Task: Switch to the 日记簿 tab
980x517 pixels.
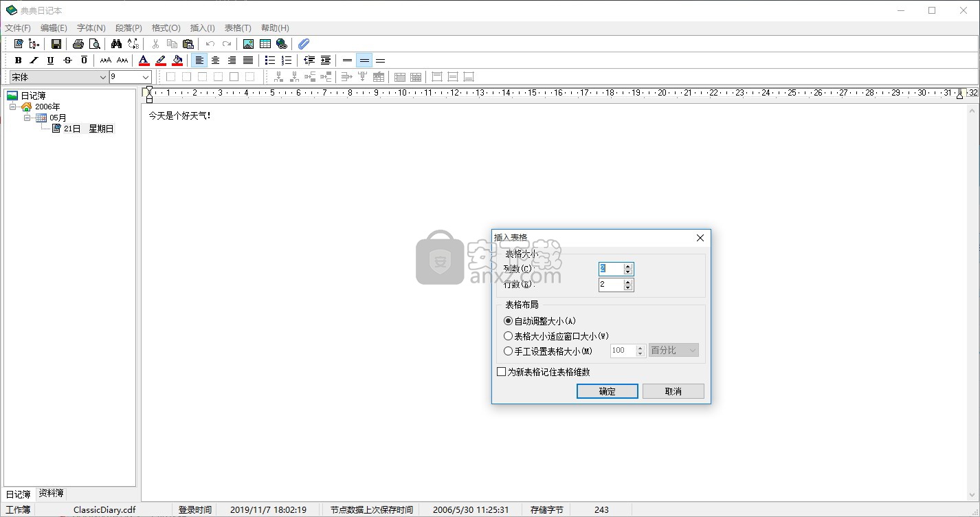Action: pyautogui.click(x=19, y=494)
